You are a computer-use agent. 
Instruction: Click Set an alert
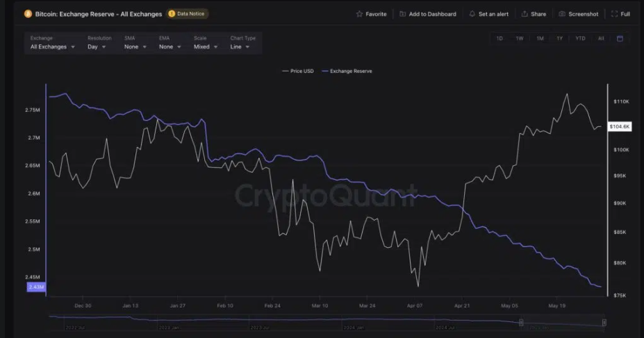click(489, 14)
